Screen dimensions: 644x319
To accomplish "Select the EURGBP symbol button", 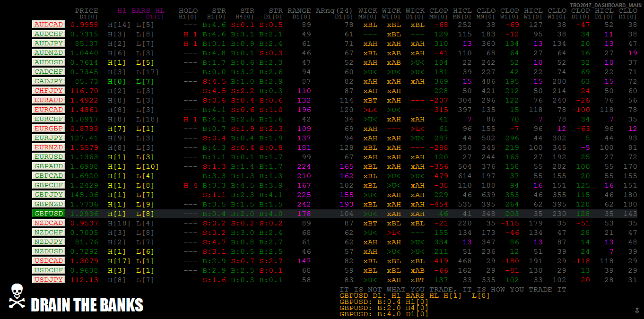I will (x=49, y=129).
